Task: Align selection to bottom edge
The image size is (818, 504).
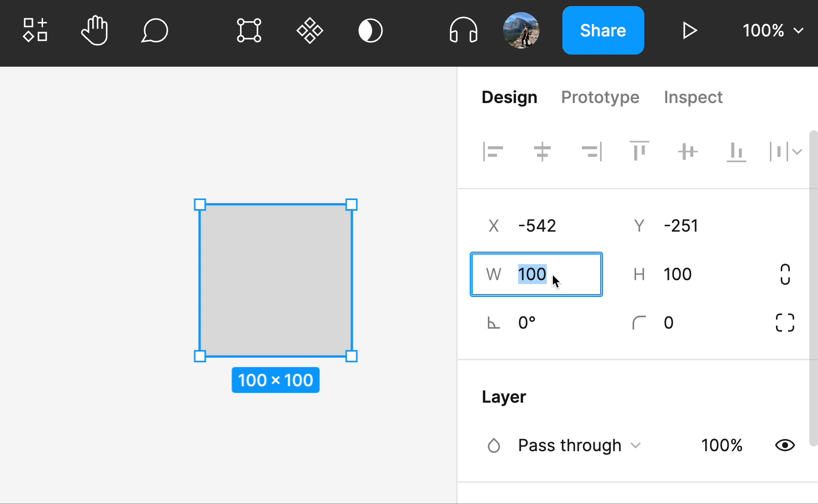Action: 737,152
